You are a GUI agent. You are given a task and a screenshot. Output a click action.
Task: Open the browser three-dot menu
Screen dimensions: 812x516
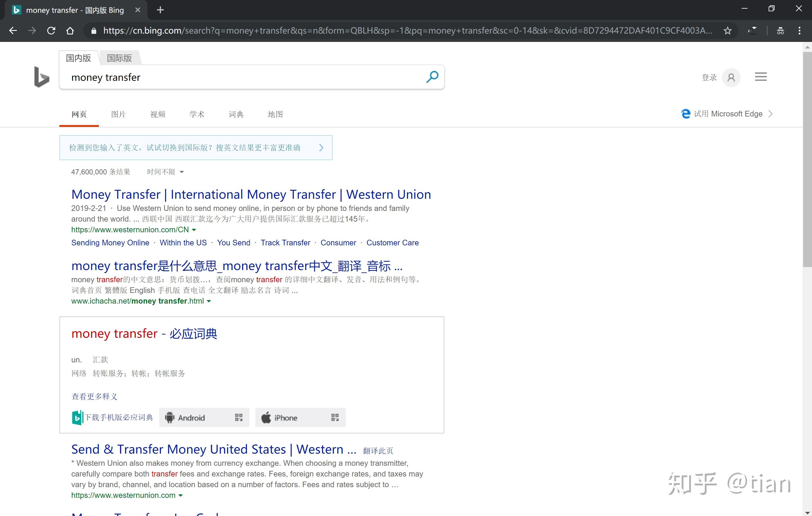click(x=800, y=31)
